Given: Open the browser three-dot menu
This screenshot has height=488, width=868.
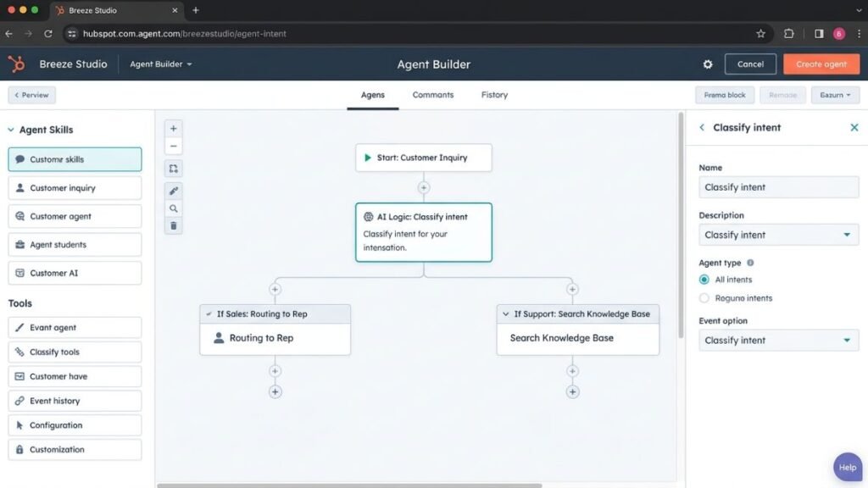Looking at the screenshot, I should [x=859, y=34].
